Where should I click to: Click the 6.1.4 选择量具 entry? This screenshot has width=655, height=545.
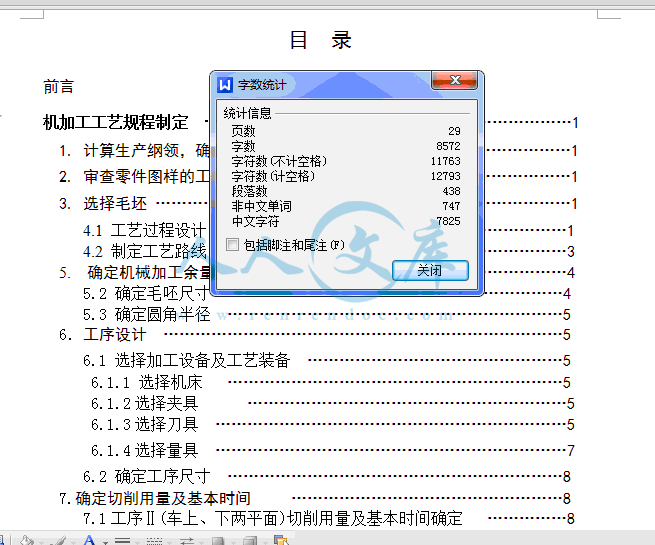pos(145,451)
